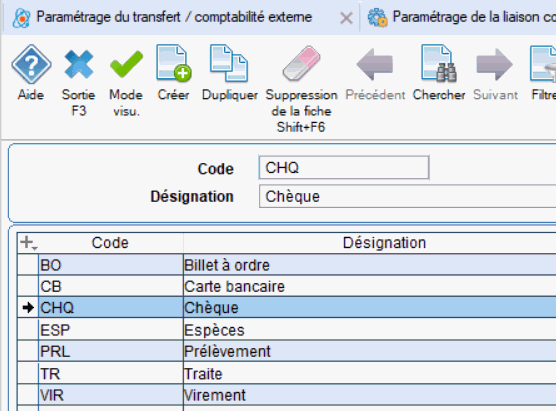The width and height of the screenshot is (556, 411).
Task: Sort by the Code column header
Action: tap(110, 243)
